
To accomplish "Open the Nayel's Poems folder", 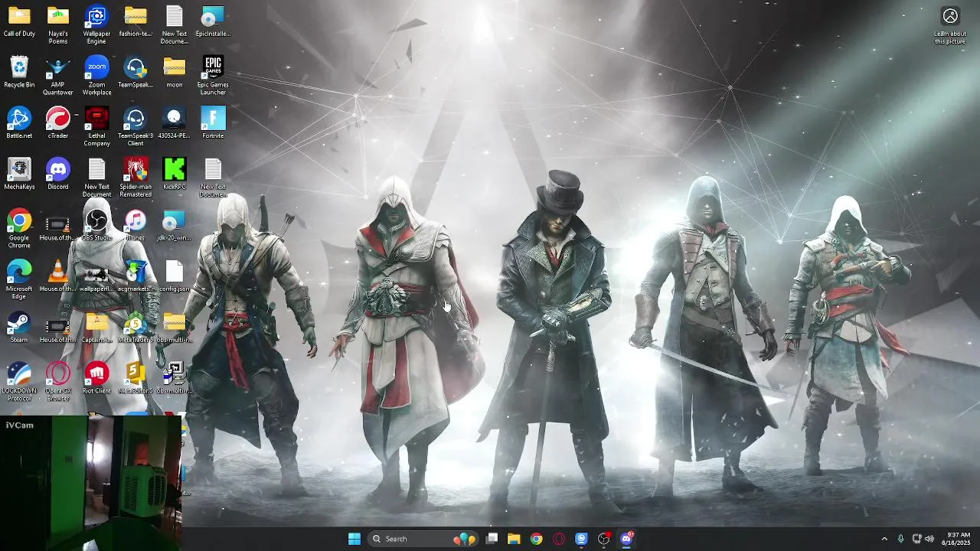I will pos(58,25).
